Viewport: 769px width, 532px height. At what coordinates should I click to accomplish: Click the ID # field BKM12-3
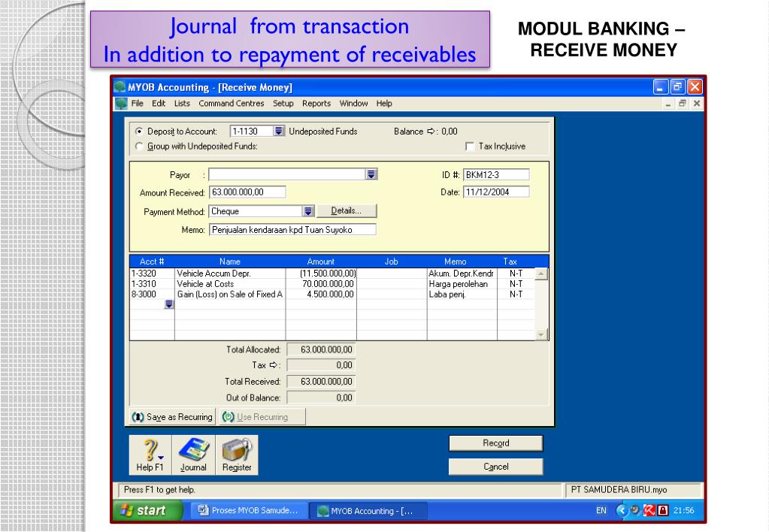496,174
